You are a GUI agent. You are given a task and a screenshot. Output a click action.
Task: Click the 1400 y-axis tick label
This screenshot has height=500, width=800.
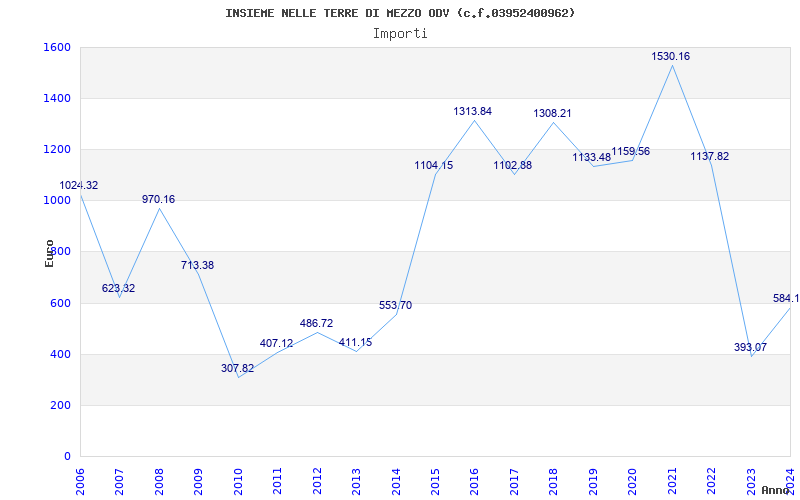(x=55, y=98)
